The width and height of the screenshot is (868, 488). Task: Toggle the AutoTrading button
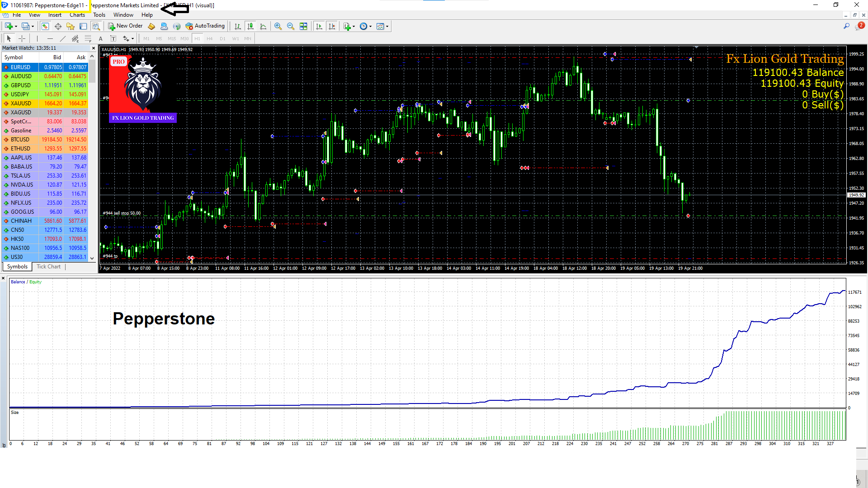[205, 26]
